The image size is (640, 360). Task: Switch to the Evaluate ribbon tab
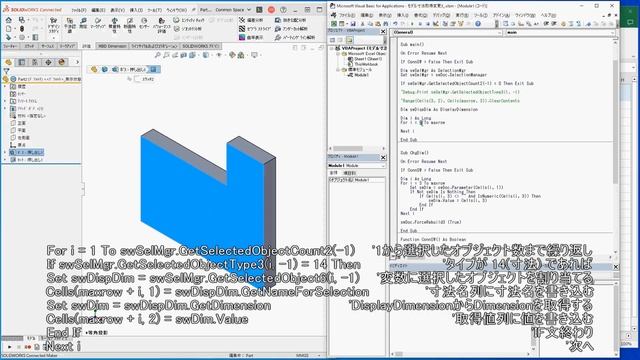click(x=86, y=47)
